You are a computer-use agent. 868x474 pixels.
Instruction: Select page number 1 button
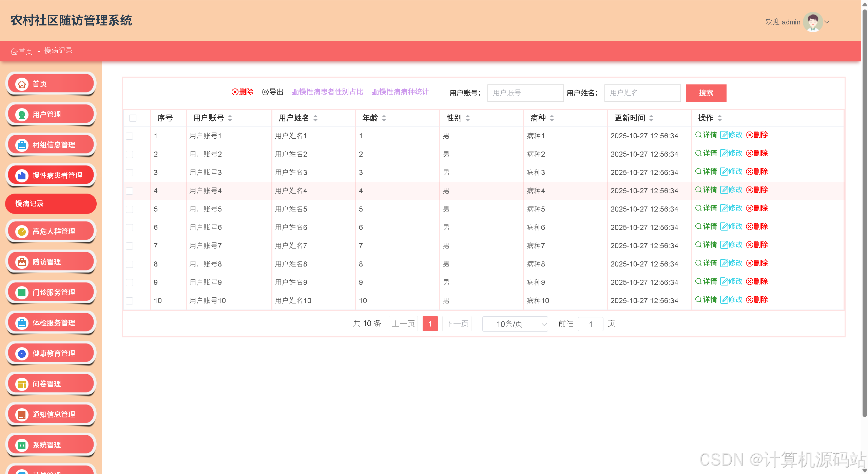tap(430, 324)
